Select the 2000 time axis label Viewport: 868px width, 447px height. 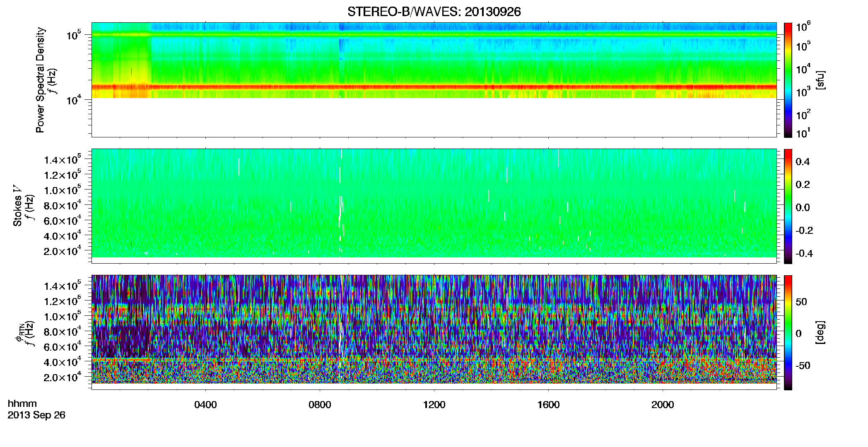click(x=663, y=405)
